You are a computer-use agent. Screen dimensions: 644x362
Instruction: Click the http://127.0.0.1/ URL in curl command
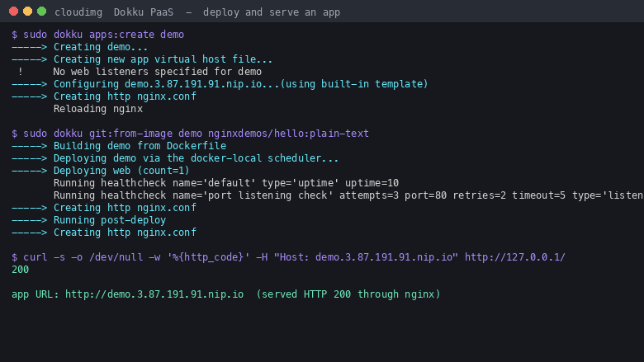[x=515, y=257]
